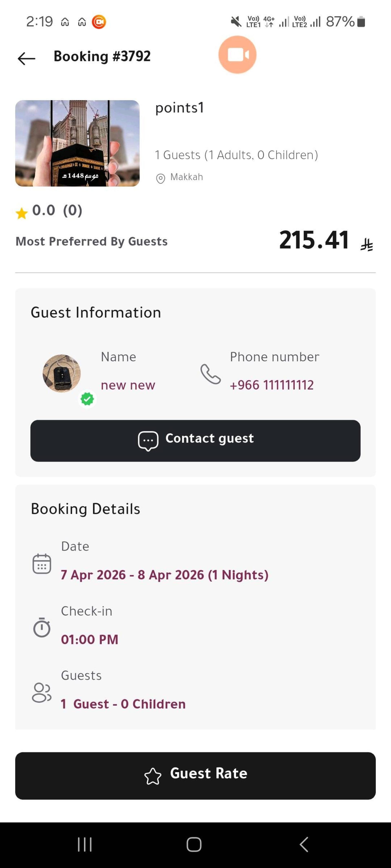Tap the guest profile avatar photo
Viewport: 391px width, 868px height.
coord(62,373)
